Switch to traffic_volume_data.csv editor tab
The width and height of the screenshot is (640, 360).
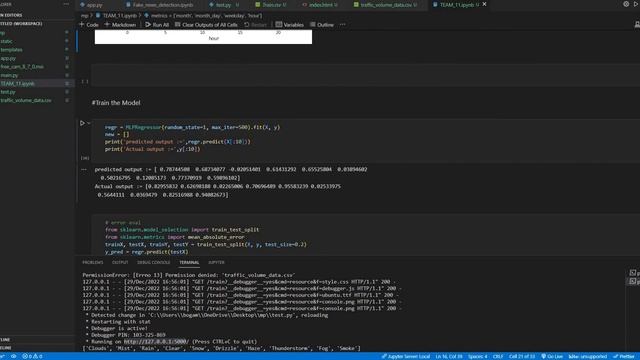click(x=386, y=5)
